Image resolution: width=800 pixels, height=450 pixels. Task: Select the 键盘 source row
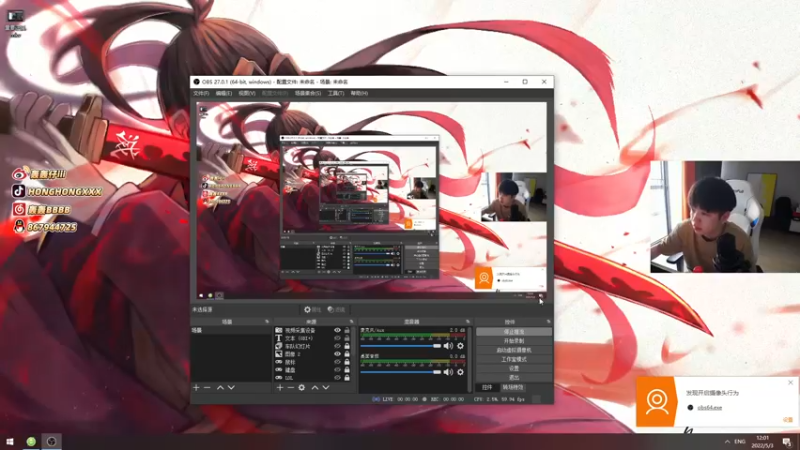click(312, 370)
